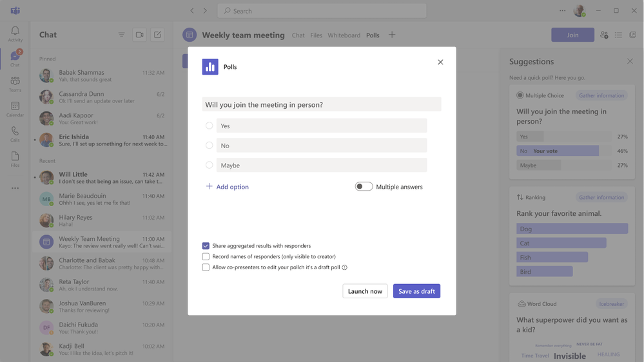Join the Weekly team meeting
644x362 pixels.
pyautogui.click(x=572, y=35)
